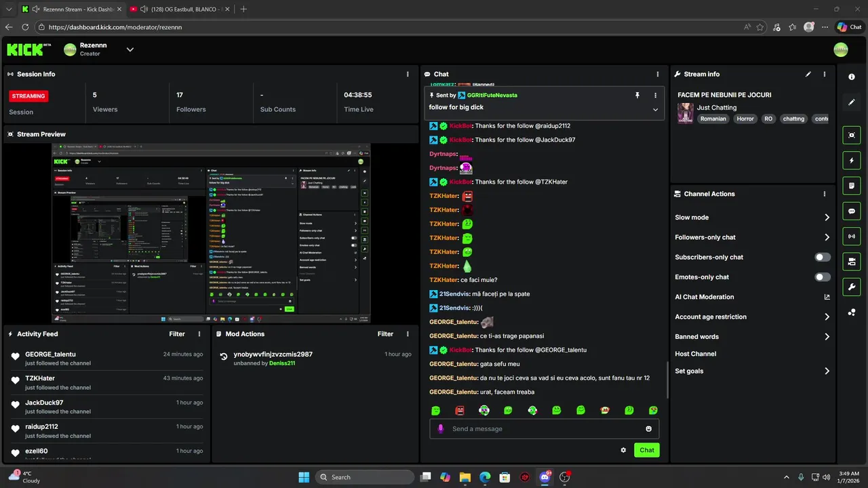Click the Just Chatting category thumbnail
868x488 pixels.
point(685,113)
